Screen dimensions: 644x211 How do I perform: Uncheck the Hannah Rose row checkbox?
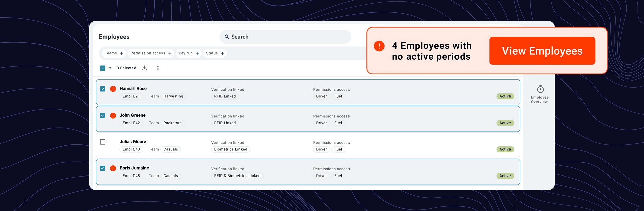coord(103,89)
